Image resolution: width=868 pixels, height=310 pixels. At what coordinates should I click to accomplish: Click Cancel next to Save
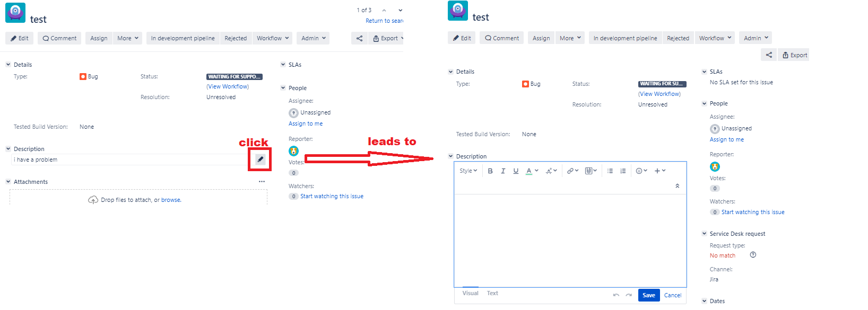pos(673,295)
